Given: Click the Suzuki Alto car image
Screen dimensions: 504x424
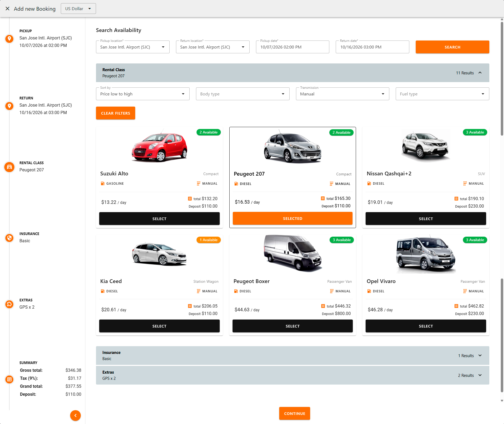Looking at the screenshot, I should [159, 147].
